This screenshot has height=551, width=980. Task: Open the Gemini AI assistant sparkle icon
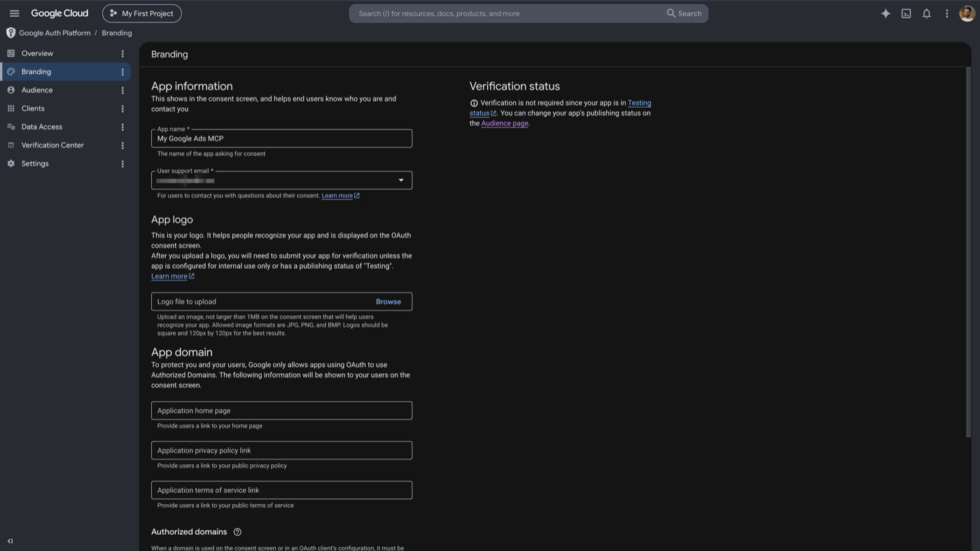pyautogui.click(x=885, y=13)
